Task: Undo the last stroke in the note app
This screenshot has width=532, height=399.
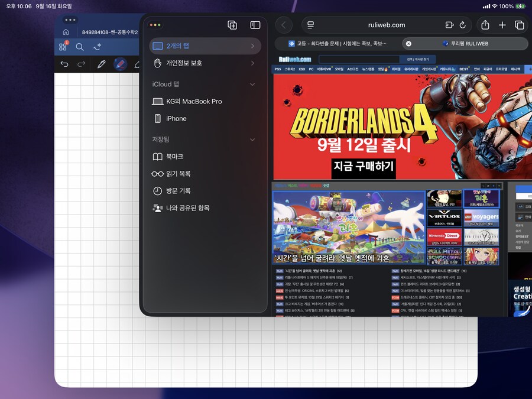Action: tap(64, 64)
